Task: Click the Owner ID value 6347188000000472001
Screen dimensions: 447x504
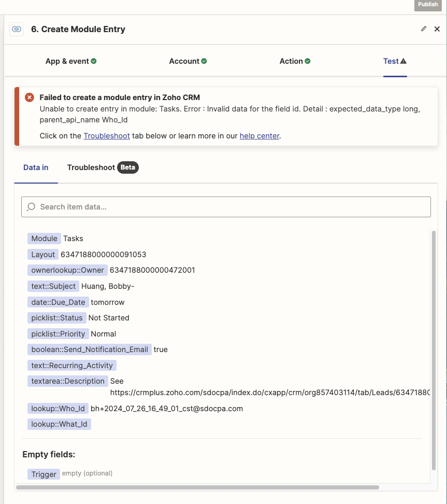Action: pyautogui.click(x=152, y=270)
